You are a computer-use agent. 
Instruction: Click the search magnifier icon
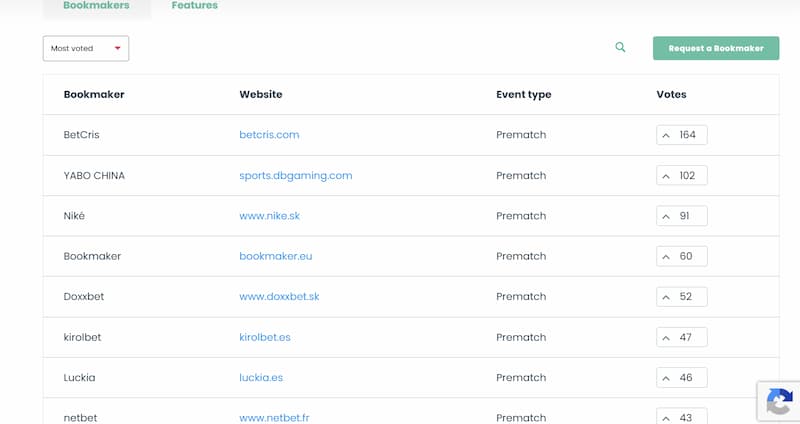620,47
